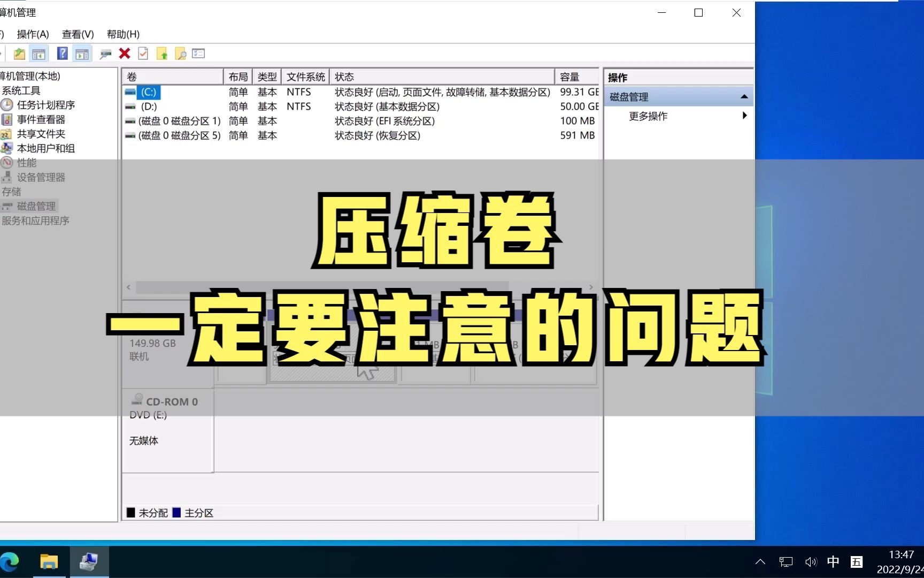
Task: Sort by the 类型 column header
Action: (x=267, y=77)
